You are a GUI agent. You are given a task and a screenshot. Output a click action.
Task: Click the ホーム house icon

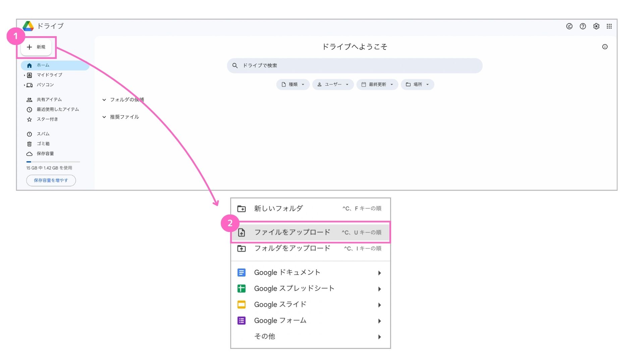[x=30, y=66]
